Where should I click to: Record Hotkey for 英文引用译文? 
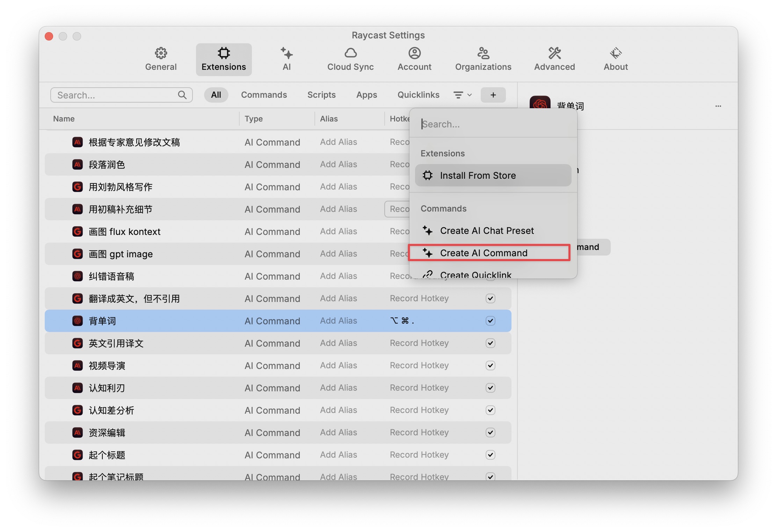pos(419,343)
